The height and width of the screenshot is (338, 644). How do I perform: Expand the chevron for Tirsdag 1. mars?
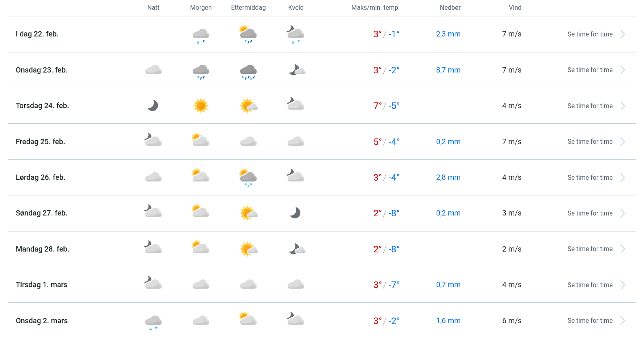(622, 285)
